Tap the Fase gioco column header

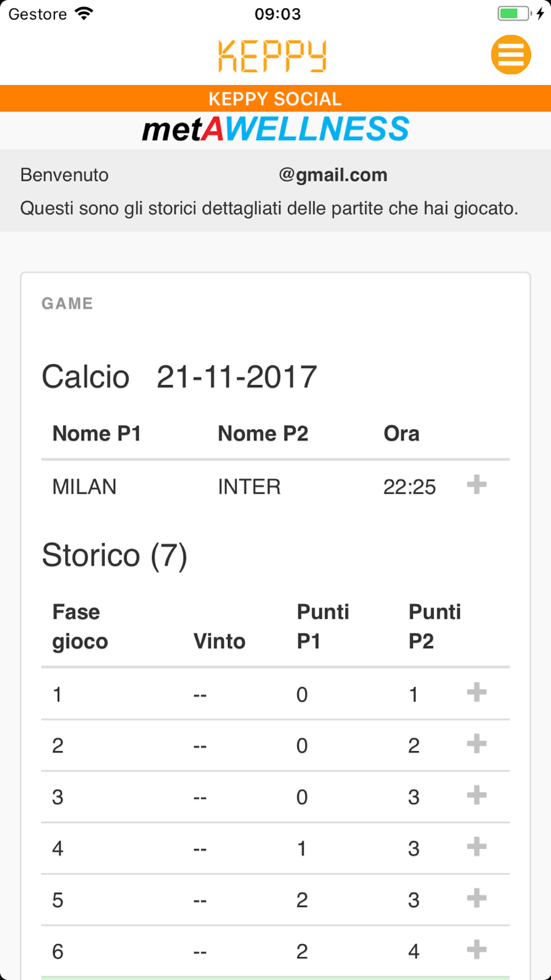80,627
